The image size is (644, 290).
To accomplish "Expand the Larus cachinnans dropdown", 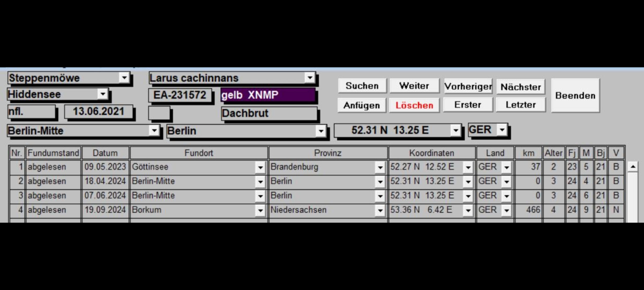I will (x=310, y=78).
